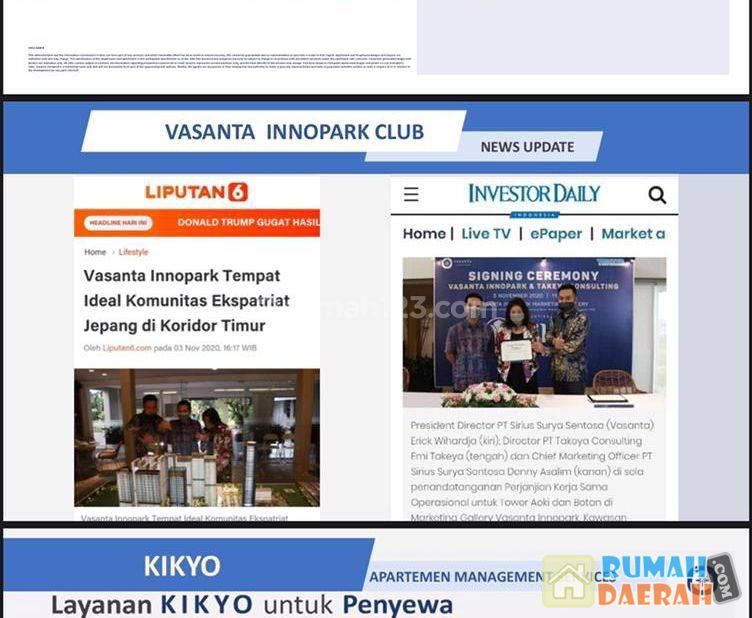Click the Rumah Daerah house icon
752x618 pixels.
click(x=568, y=582)
